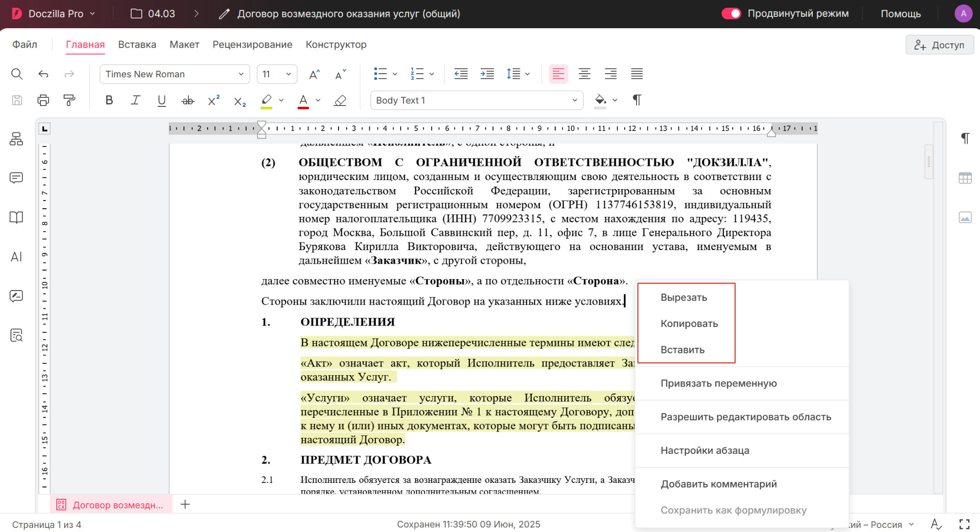Switch to the Конструктор tab

[336, 45]
